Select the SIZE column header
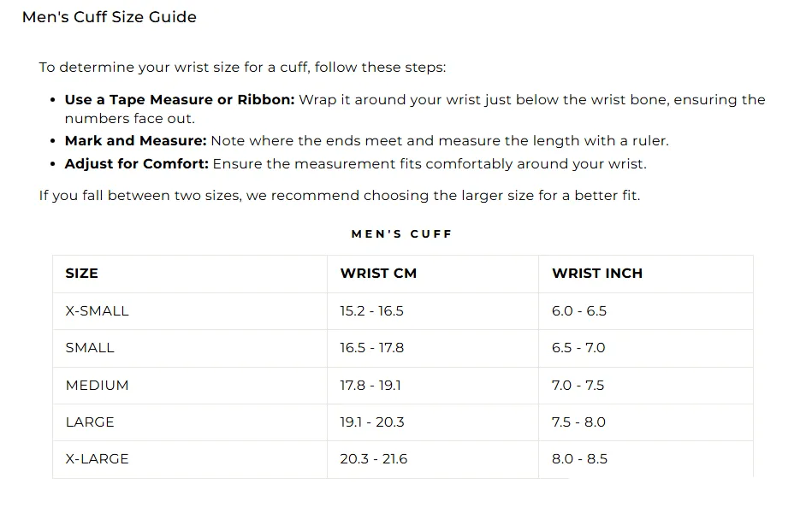812x525 pixels. (x=82, y=274)
